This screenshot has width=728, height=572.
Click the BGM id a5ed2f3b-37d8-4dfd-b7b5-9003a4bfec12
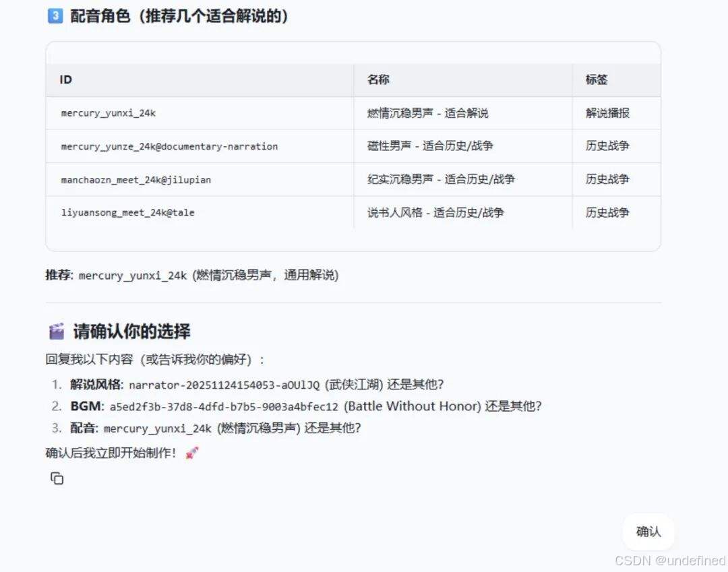pyautogui.click(x=224, y=407)
